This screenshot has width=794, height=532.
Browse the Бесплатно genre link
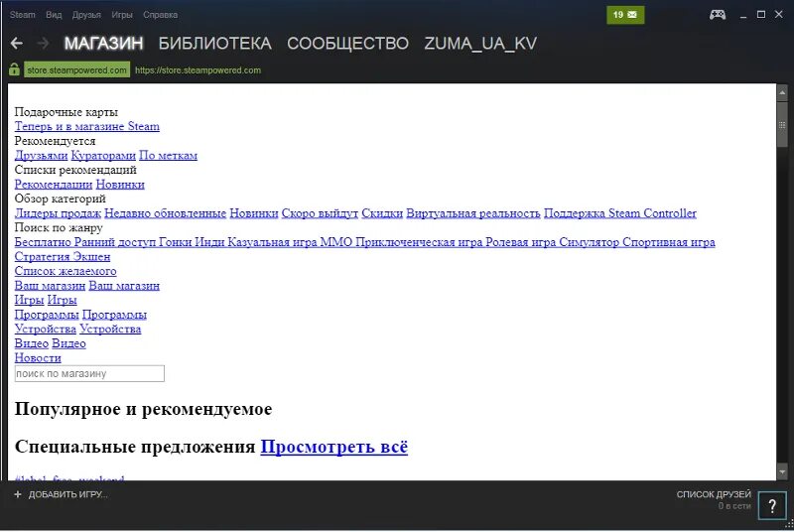coord(43,242)
